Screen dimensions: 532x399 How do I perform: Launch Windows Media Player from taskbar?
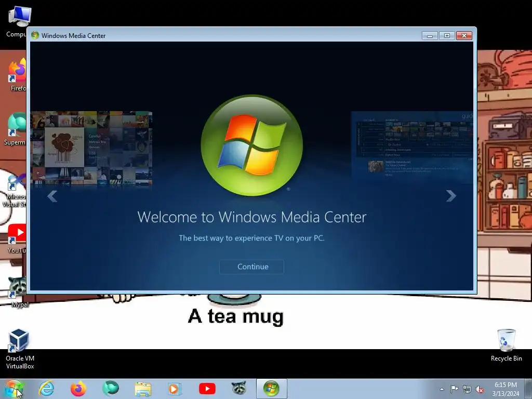point(175,389)
